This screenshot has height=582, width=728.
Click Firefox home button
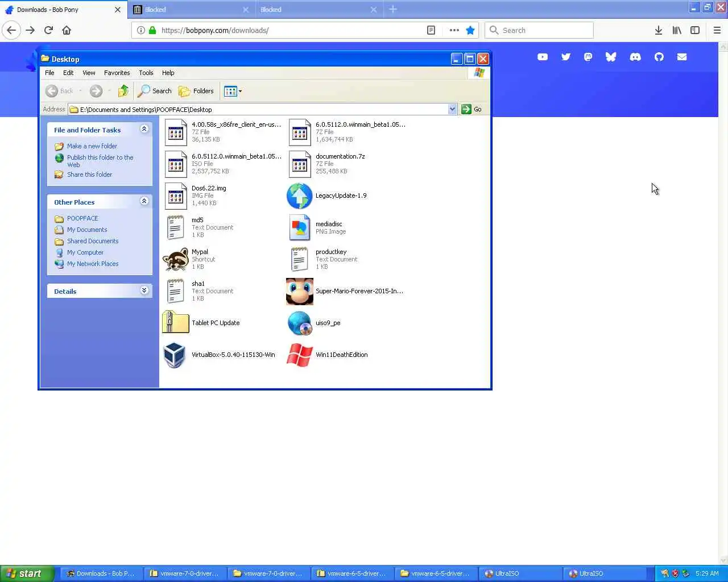point(67,30)
